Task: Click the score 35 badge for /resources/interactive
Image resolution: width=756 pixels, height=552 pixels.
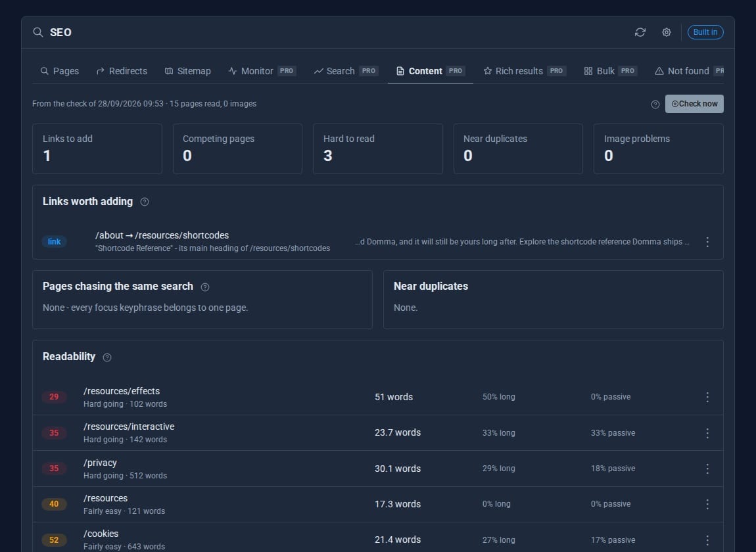Action: pos(54,433)
